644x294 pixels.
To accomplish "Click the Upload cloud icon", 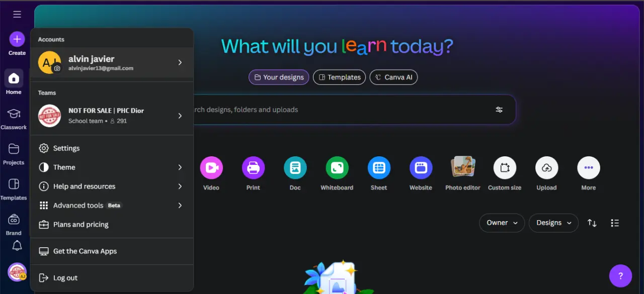I will click(546, 168).
